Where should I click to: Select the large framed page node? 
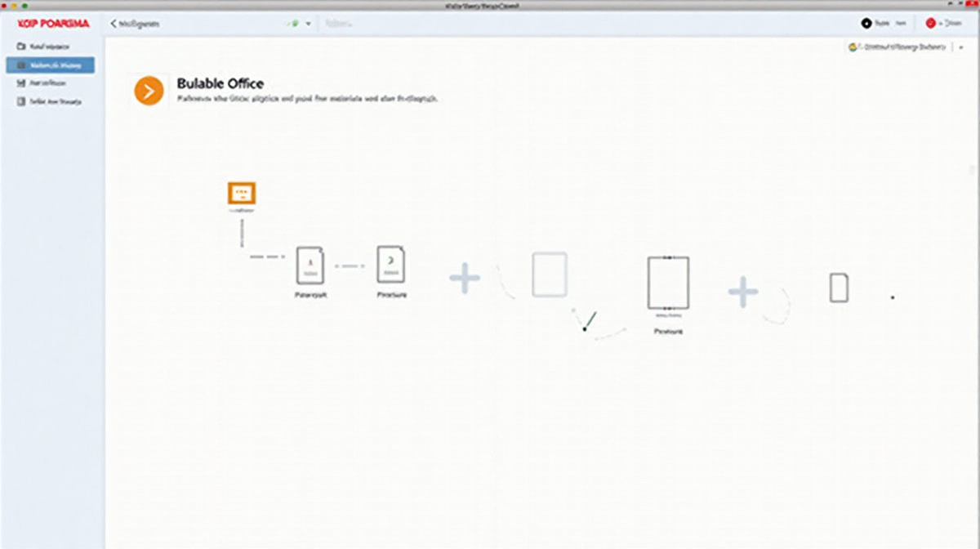pos(667,283)
